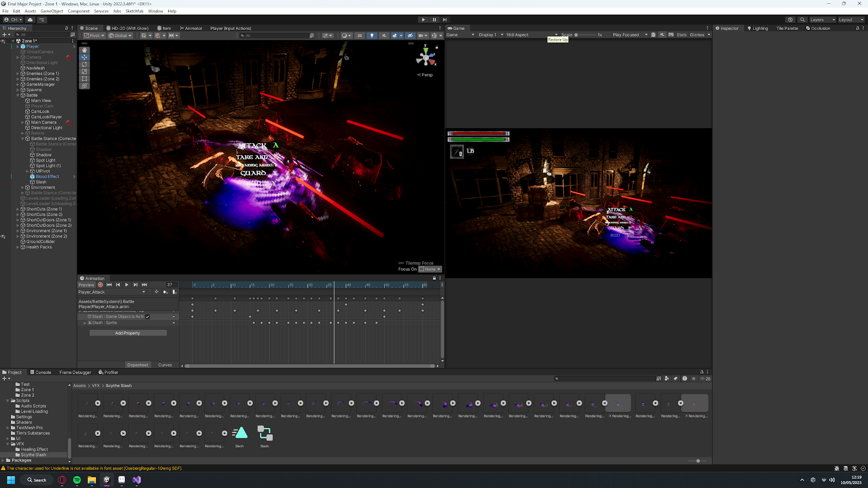Open the Player_Attack animation clip dropdown

point(112,292)
